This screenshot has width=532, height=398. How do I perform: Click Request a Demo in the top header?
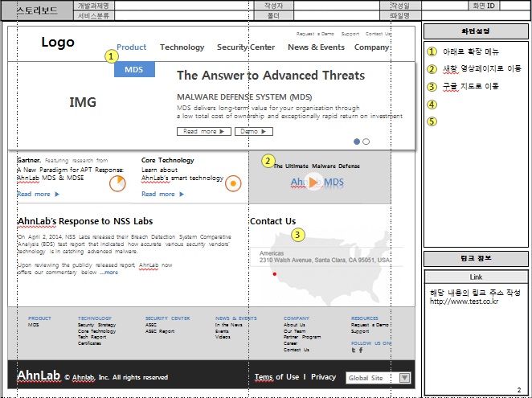pos(315,34)
